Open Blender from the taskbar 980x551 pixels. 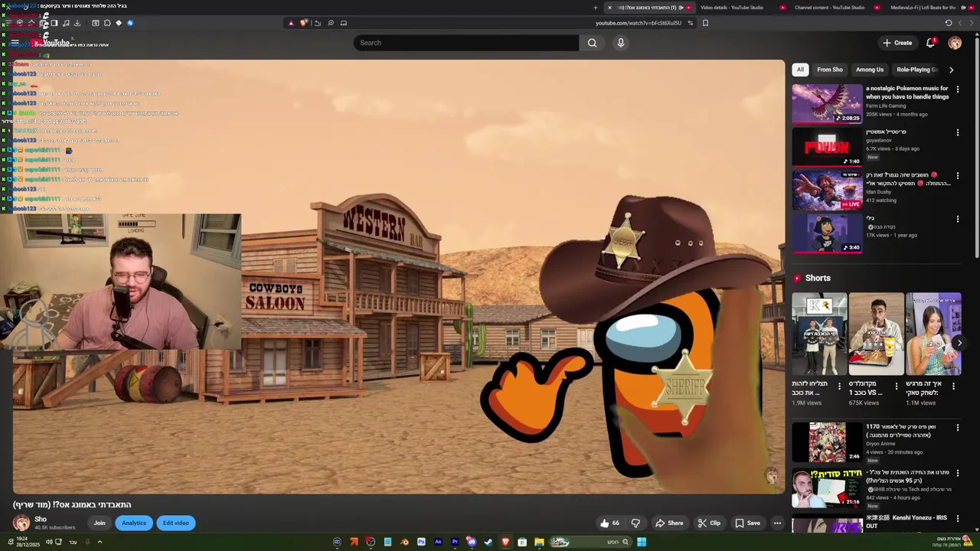tap(404, 542)
